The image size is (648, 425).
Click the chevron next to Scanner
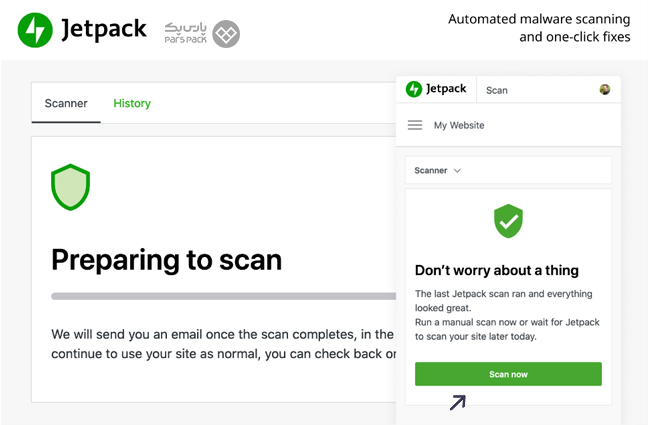[x=457, y=171]
